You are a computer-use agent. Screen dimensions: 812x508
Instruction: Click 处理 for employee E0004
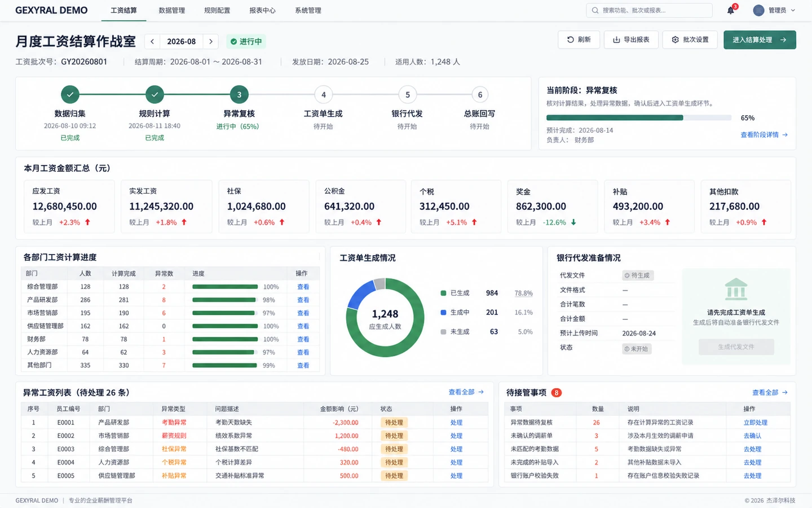(x=456, y=462)
